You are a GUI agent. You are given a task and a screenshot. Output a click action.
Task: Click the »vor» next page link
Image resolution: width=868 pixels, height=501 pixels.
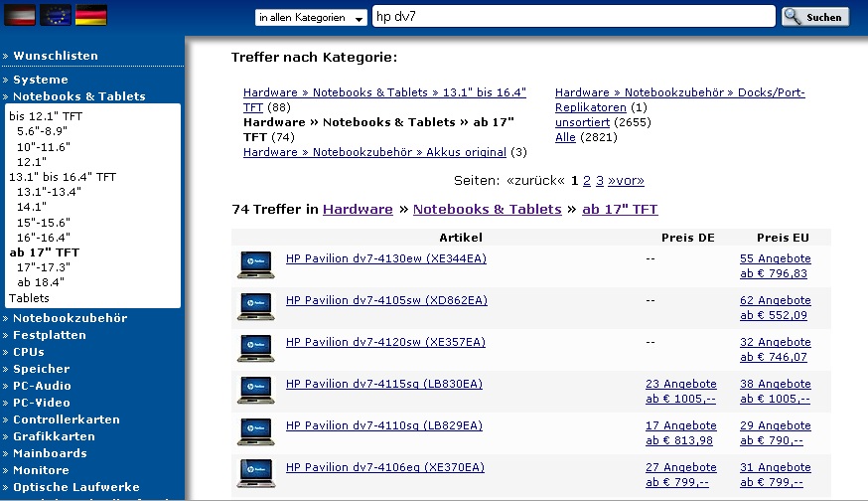(626, 181)
